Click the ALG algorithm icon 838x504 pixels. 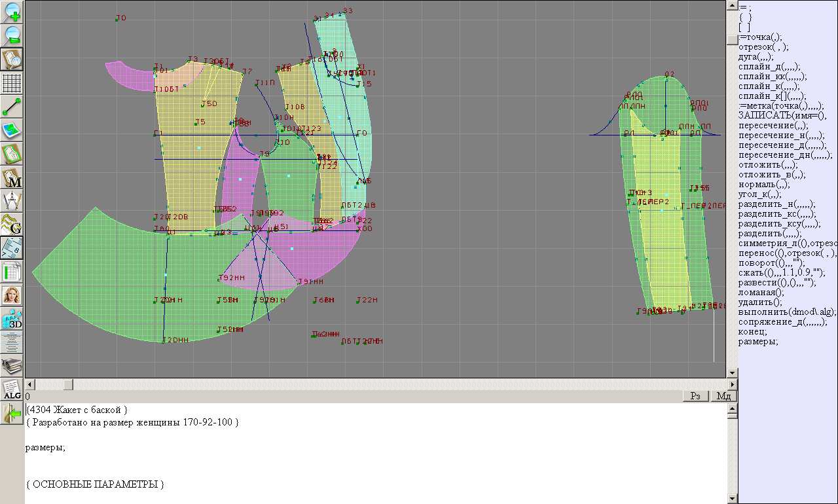[x=12, y=389]
